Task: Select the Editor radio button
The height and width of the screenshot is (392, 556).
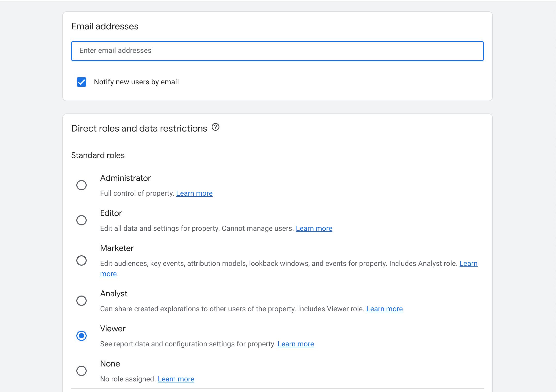Action: (x=81, y=220)
